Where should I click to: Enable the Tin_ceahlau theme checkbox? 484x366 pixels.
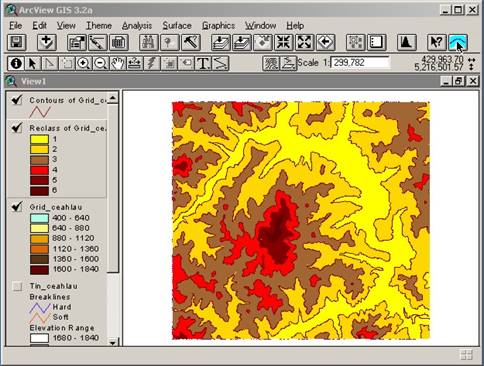click(x=17, y=286)
